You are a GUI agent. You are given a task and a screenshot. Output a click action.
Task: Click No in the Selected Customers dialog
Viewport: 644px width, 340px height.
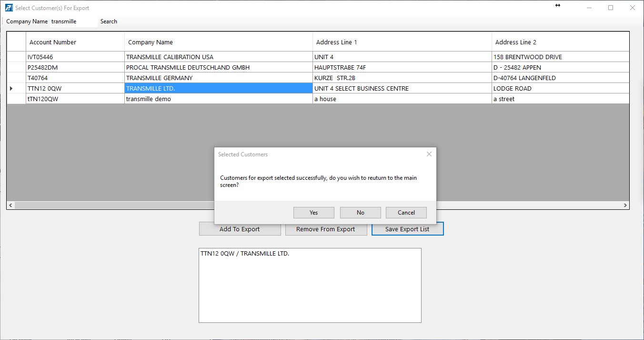point(361,213)
